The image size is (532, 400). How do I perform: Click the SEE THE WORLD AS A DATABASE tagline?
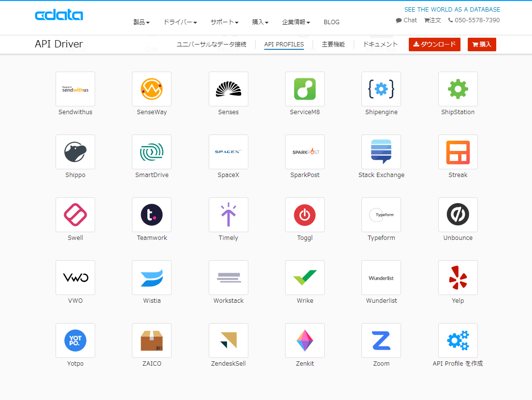[452, 10]
